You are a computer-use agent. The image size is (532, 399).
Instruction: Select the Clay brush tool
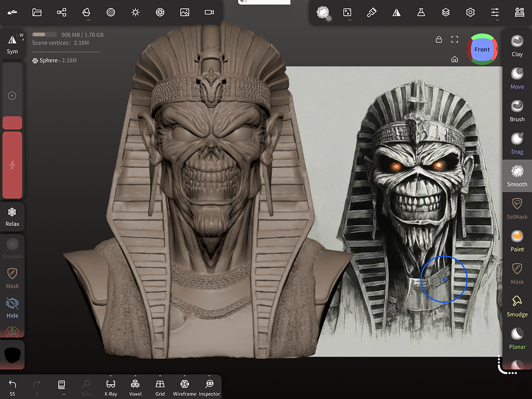517,45
